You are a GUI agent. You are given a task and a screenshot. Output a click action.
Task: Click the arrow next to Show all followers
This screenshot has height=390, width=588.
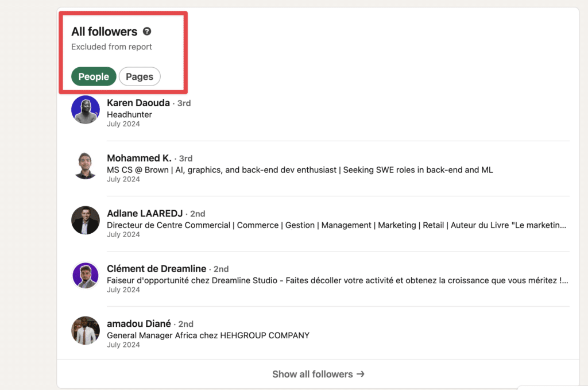(x=361, y=374)
